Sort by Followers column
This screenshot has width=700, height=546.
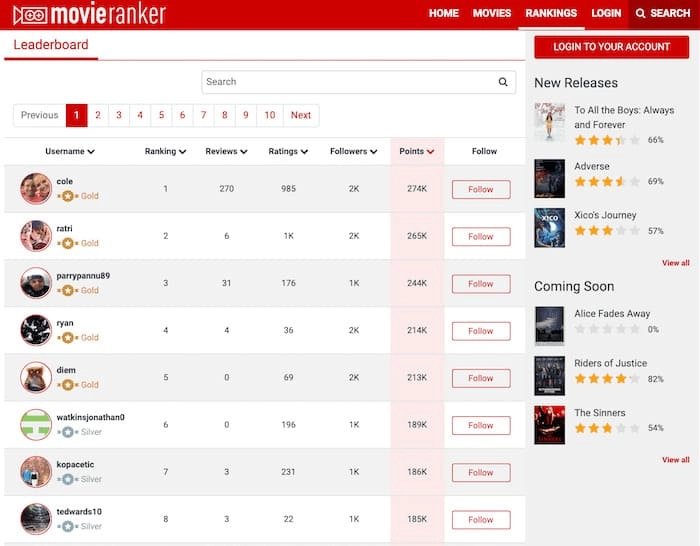pyautogui.click(x=354, y=151)
